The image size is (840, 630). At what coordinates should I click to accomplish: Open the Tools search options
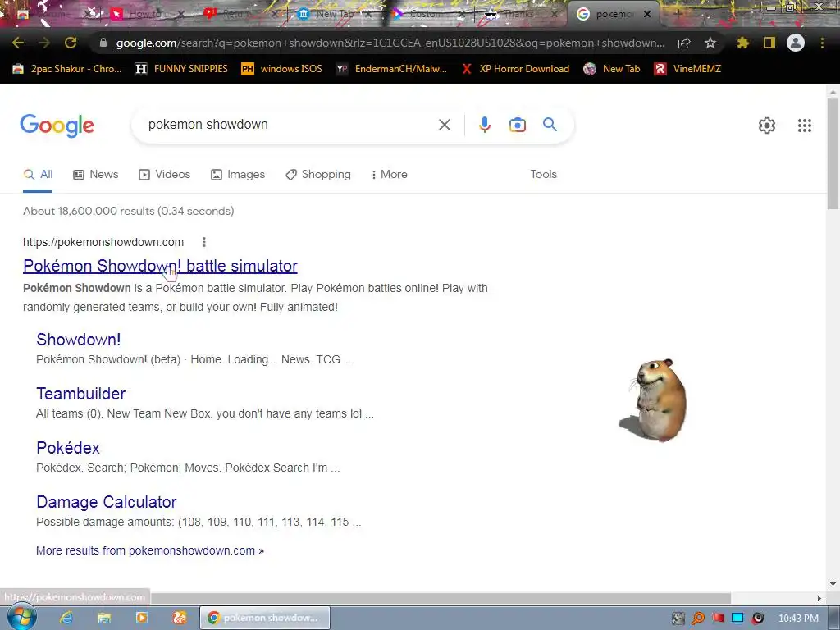[x=543, y=174]
